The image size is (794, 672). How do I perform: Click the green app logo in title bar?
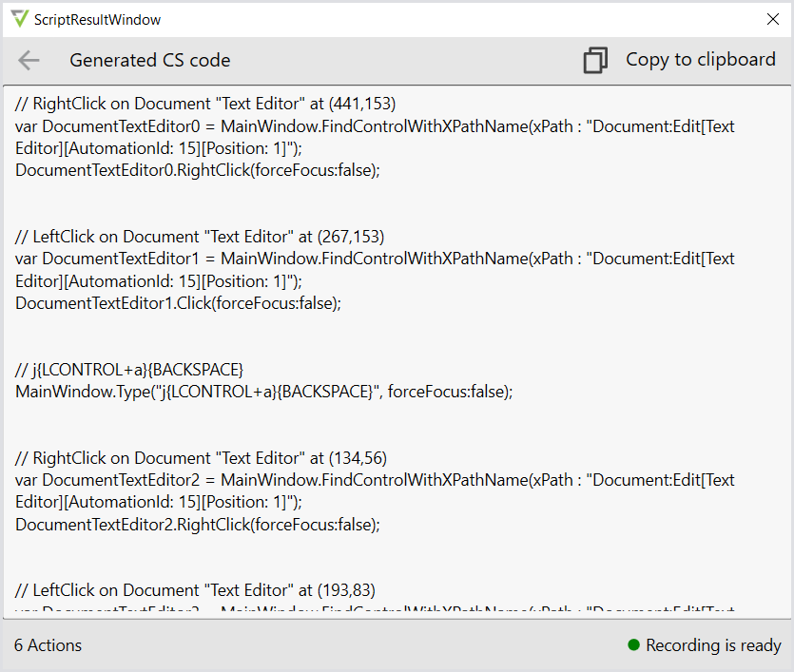(x=19, y=19)
